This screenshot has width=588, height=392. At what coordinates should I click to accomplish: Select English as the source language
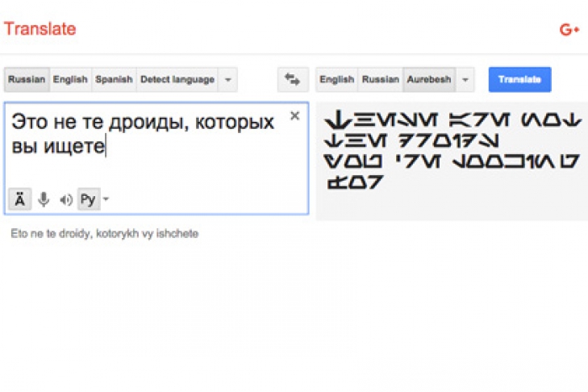point(70,79)
